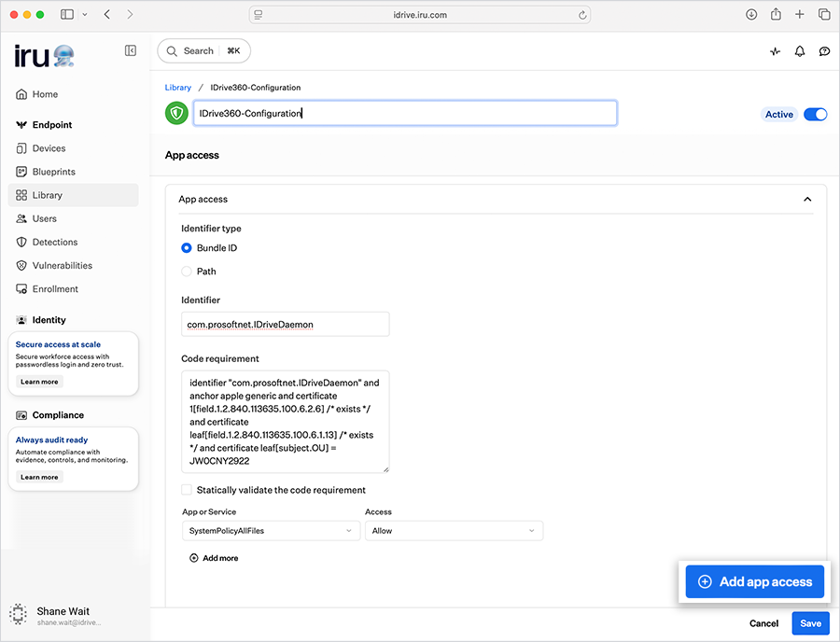Open Enrollment in the sidebar

click(74, 289)
